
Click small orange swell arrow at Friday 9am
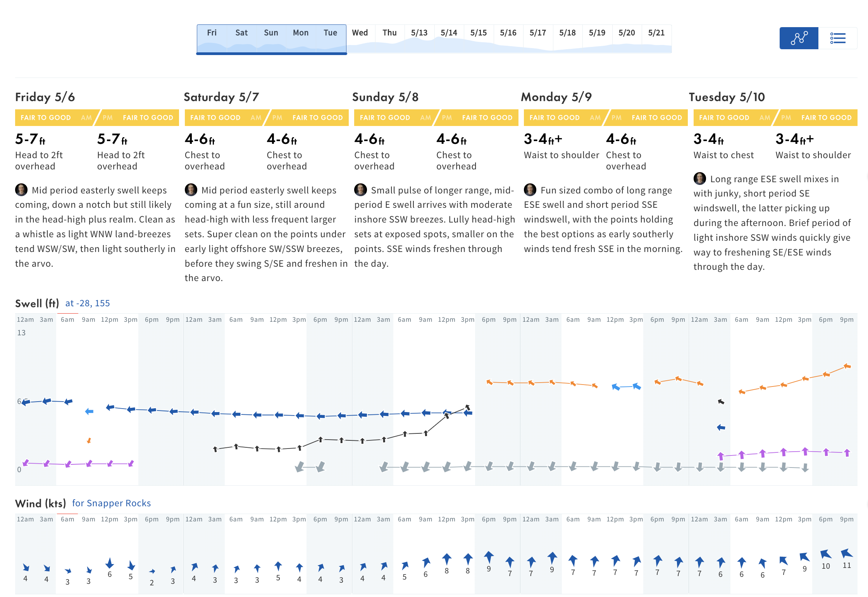(89, 440)
